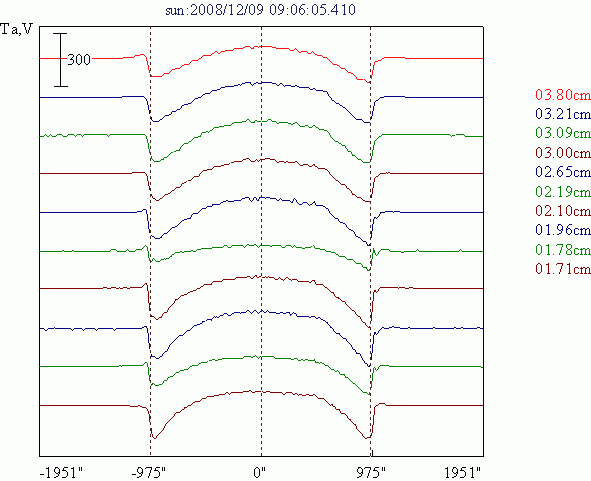Click the 0" center axis label

click(259, 472)
